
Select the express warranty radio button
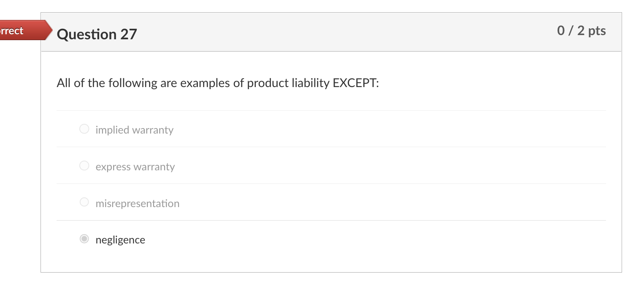(84, 166)
